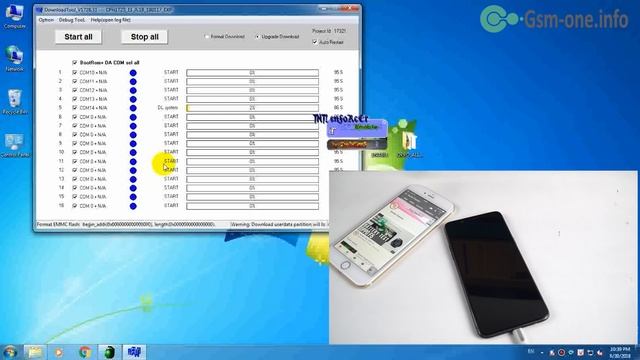Click the red circular tray icon
640x360 pixels.
(x=562, y=352)
